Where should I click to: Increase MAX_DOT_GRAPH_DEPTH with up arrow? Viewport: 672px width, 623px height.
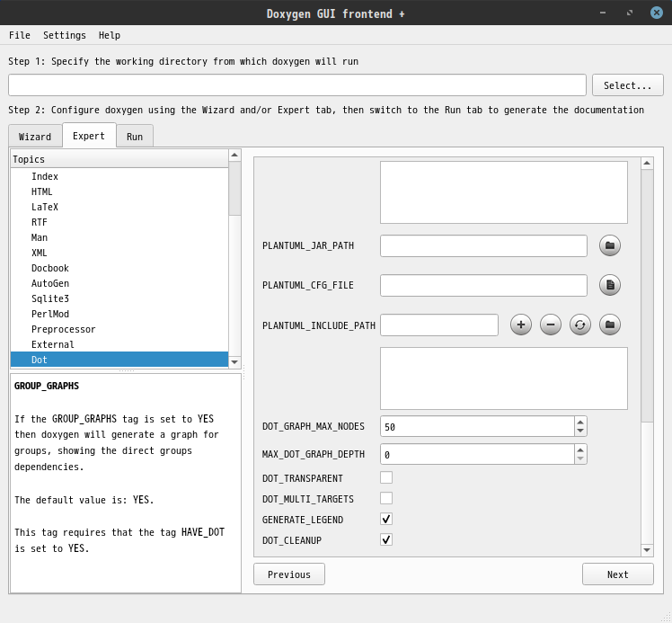pyautogui.click(x=580, y=449)
